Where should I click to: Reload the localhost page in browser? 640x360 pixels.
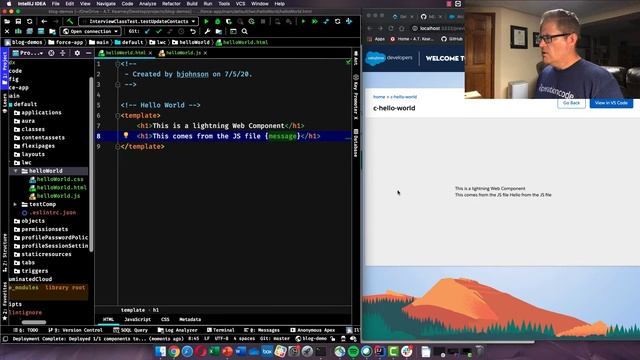pos(391,28)
